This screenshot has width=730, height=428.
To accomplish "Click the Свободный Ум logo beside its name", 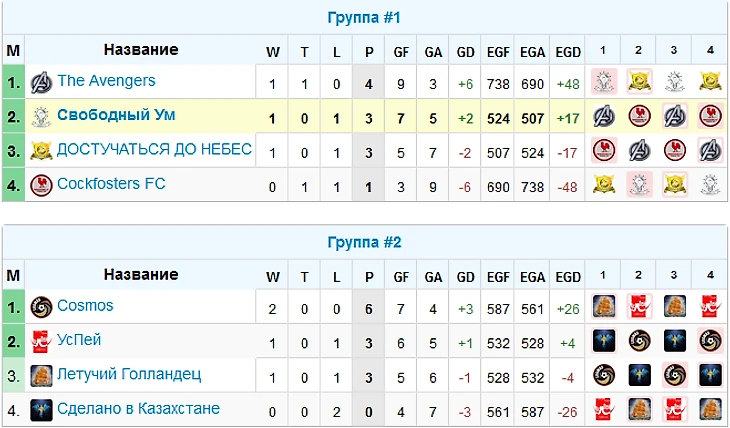I will [41, 116].
